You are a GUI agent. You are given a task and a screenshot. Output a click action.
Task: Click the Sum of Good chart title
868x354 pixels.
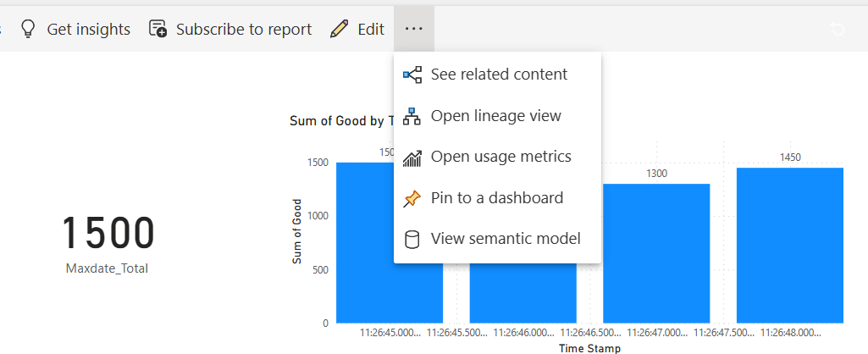341,121
